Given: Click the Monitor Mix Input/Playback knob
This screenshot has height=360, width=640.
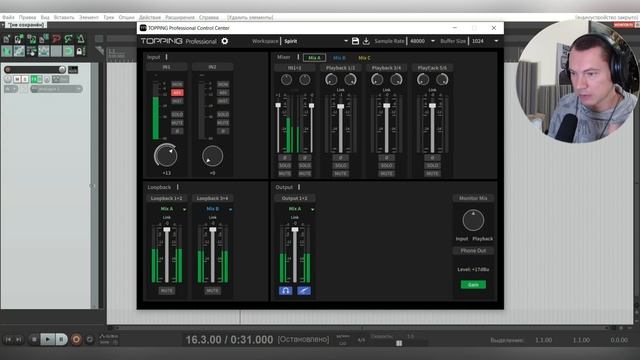Looking at the screenshot, I should [x=473, y=220].
